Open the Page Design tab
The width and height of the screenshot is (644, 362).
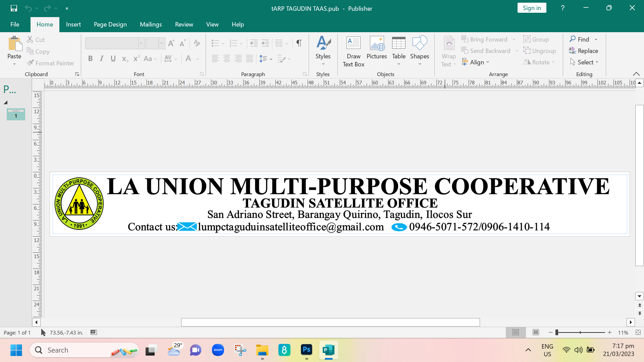pyautogui.click(x=110, y=24)
